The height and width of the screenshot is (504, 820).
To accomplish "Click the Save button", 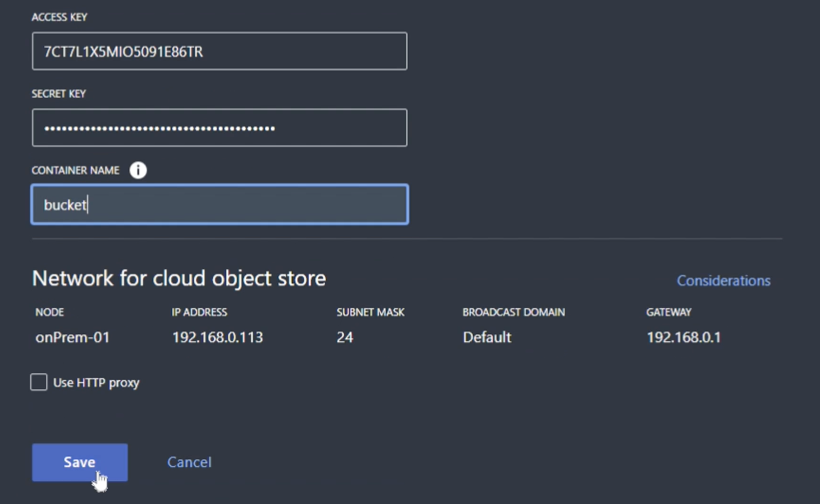I will (80, 462).
